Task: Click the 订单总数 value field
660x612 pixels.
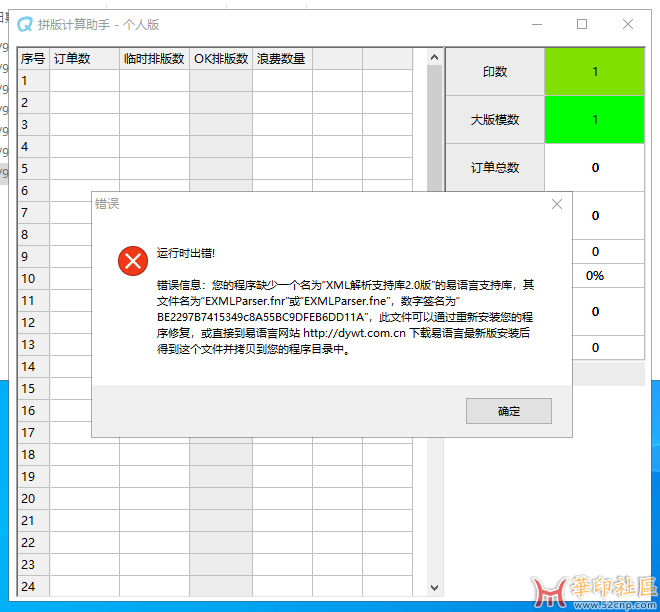Action: point(594,168)
